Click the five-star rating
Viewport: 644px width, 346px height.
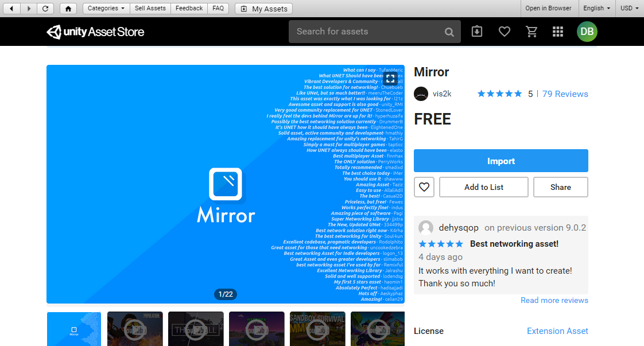(499, 94)
